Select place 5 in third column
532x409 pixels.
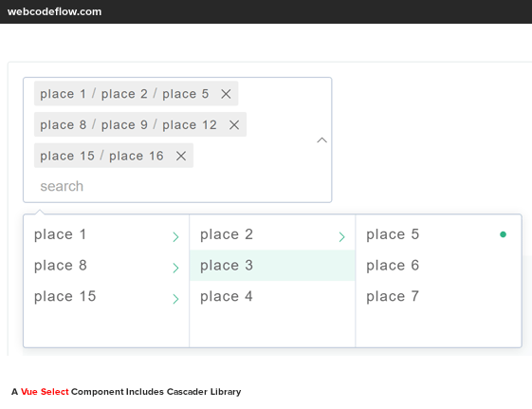[439, 234]
